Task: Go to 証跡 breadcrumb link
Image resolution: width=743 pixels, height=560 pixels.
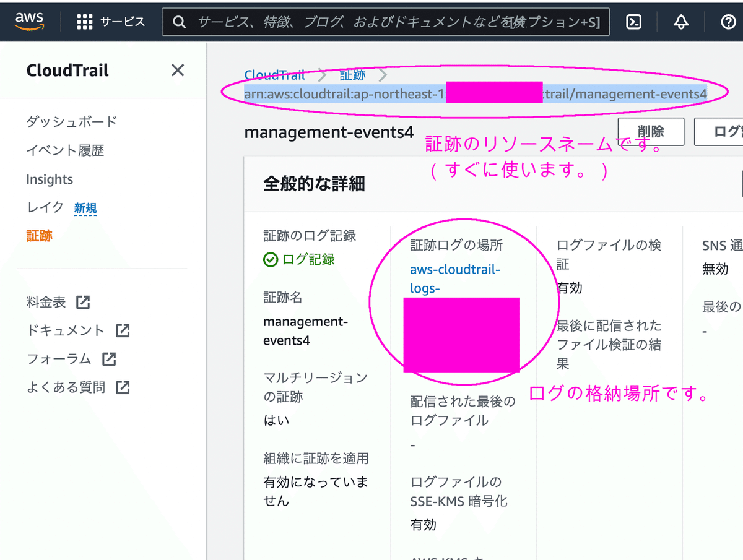Action: pyautogui.click(x=353, y=75)
